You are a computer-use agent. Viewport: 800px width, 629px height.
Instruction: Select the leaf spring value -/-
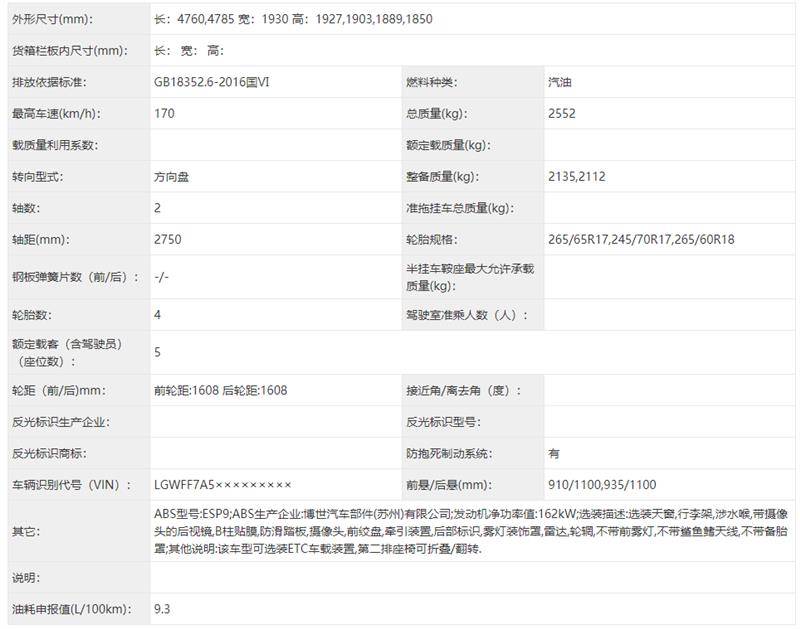click(161, 278)
